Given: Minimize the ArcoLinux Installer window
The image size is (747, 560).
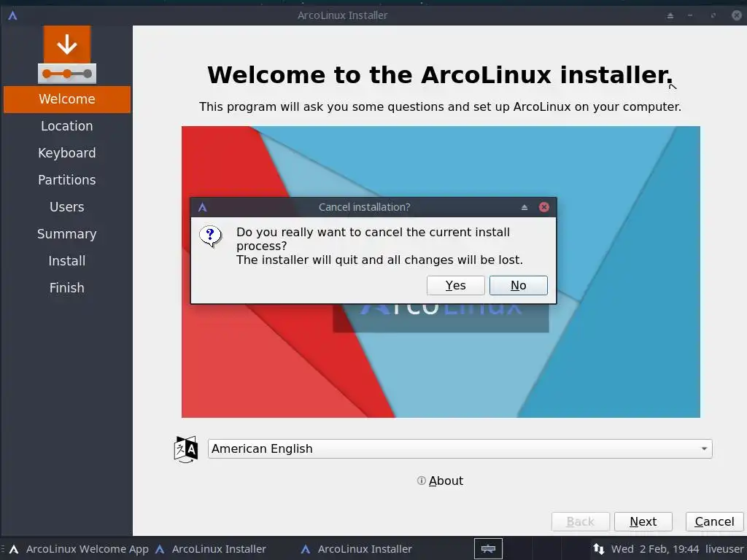Looking at the screenshot, I should 690,15.
